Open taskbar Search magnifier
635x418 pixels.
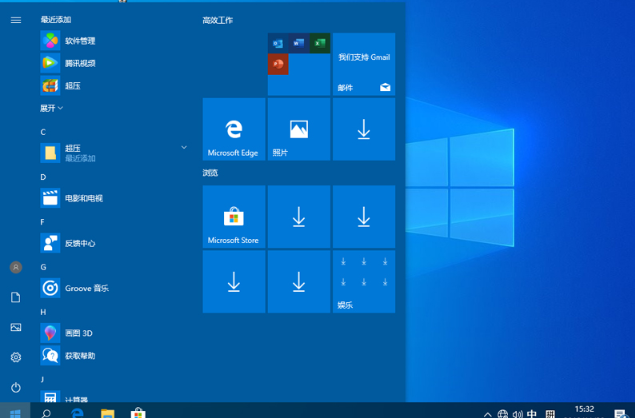click(46, 412)
